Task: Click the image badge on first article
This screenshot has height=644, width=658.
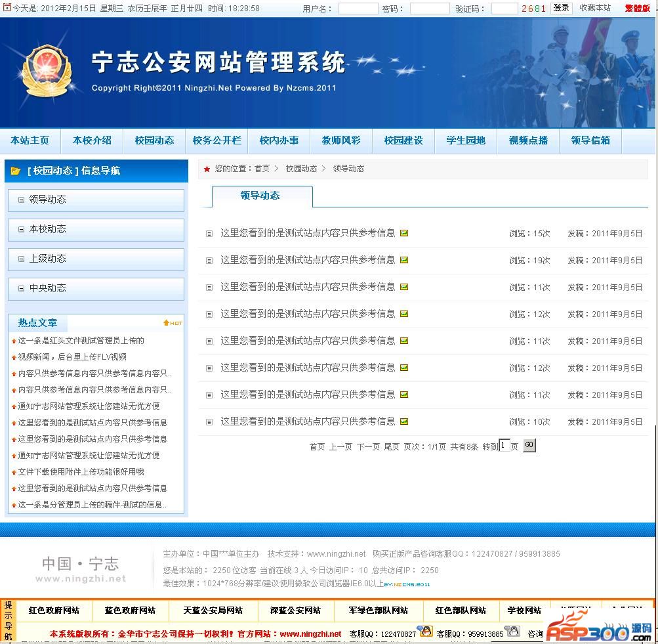Action: click(x=404, y=233)
